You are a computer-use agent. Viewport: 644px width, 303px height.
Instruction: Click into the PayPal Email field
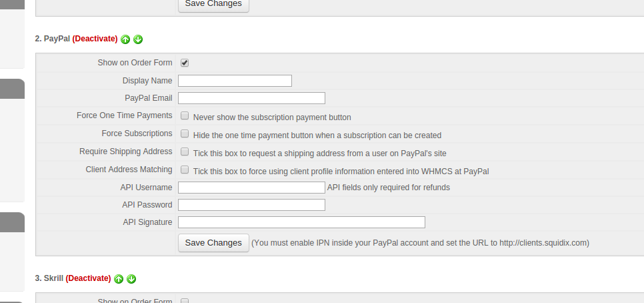click(x=251, y=98)
